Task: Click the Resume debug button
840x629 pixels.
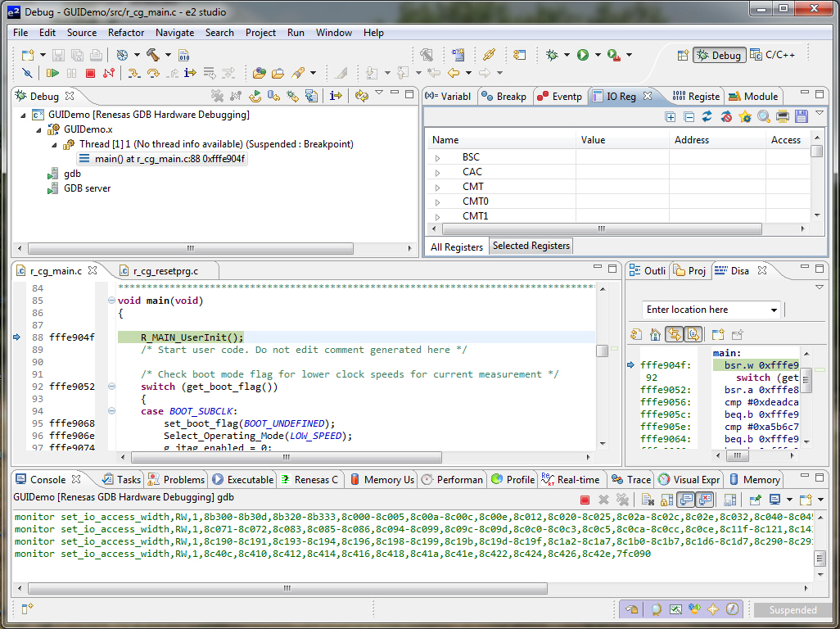Action: coord(52,73)
